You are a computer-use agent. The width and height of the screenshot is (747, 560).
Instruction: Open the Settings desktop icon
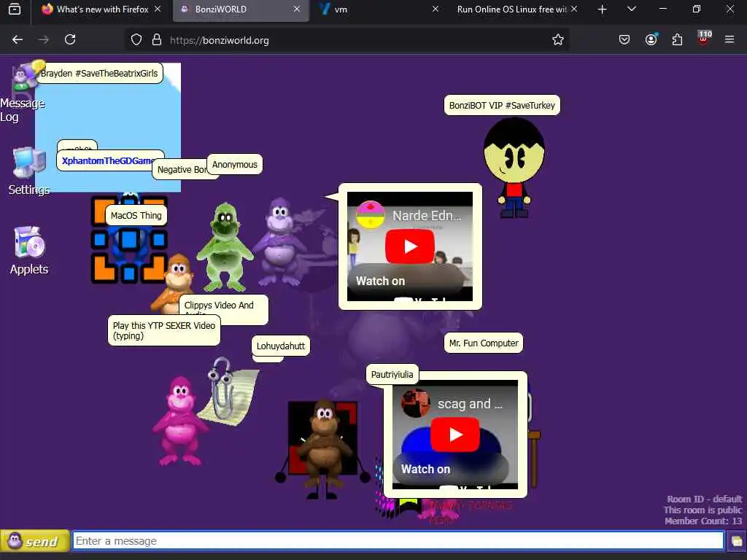(x=29, y=171)
